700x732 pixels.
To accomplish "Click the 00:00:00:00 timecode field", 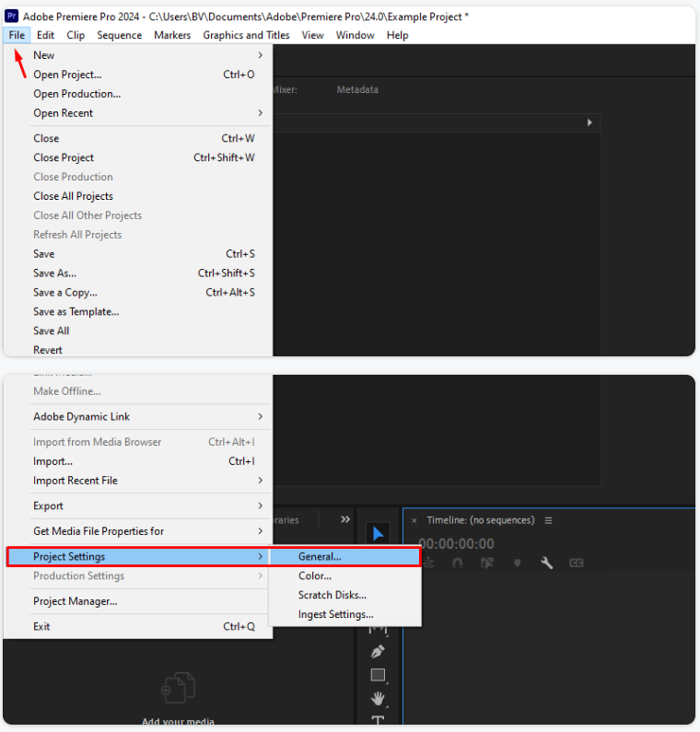I will point(457,544).
